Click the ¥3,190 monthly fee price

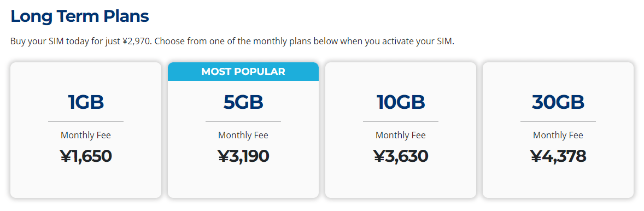point(243,156)
